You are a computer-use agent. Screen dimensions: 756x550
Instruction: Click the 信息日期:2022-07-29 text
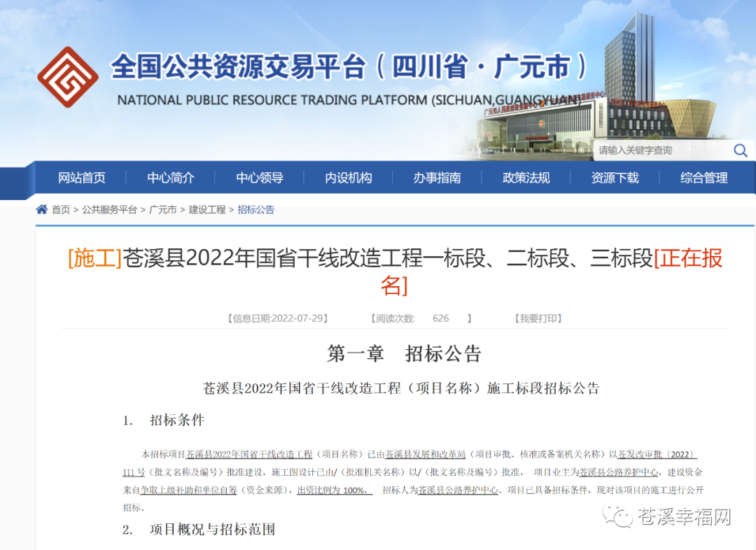[x=278, y=318]
